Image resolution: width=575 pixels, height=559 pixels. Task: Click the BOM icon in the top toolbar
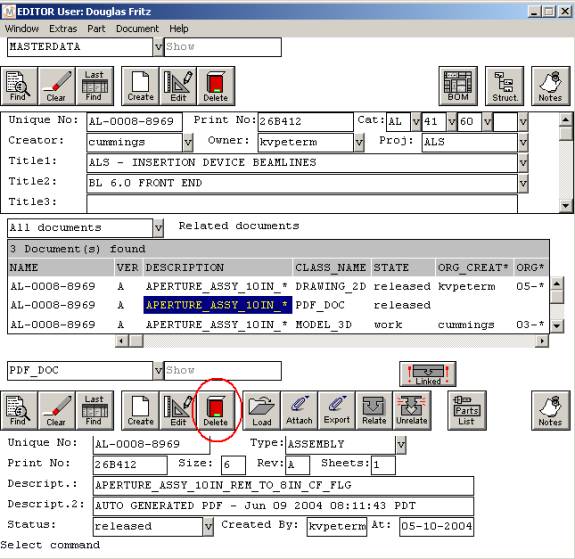tap(458, 86)
